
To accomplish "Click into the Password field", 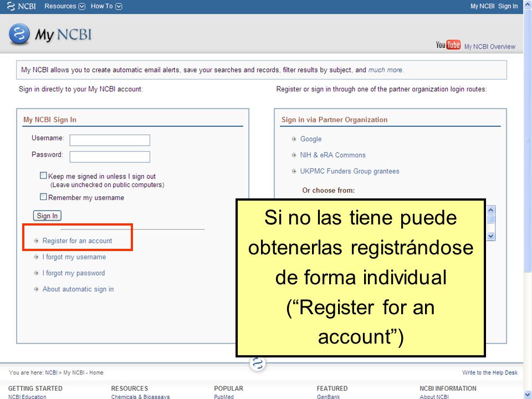I will click(x=110, y=157).
